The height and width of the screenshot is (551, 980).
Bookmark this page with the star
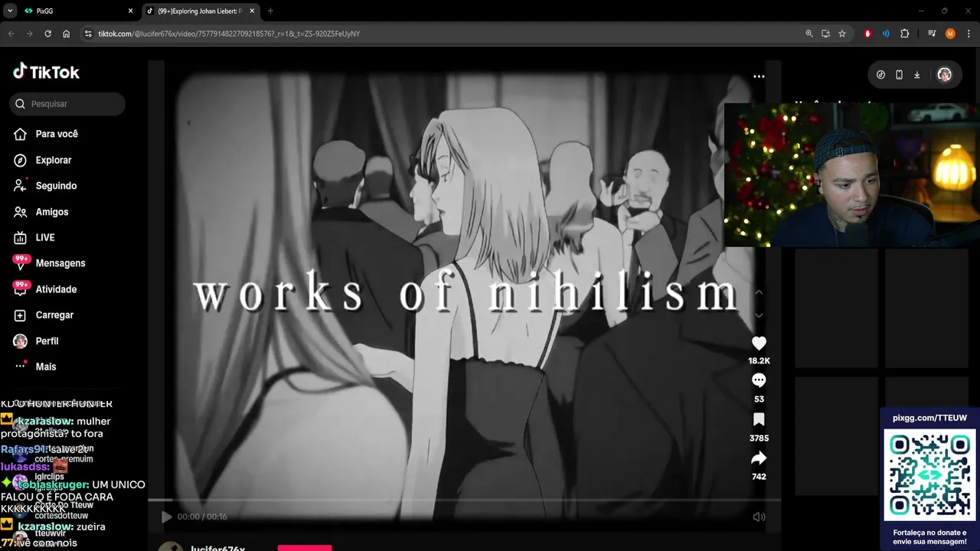[842, 34]
